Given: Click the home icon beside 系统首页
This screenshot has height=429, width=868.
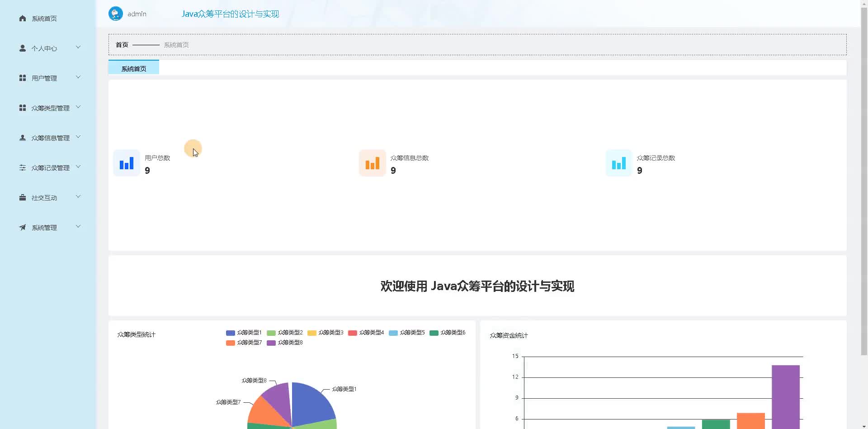Looking at the screenshot, I should click(23, 18).
